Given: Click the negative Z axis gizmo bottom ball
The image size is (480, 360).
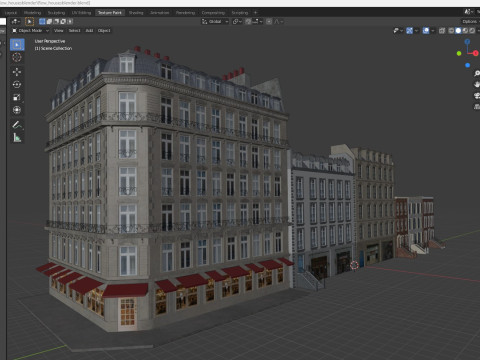Looking at the screenshot, I should pos(467,65).
